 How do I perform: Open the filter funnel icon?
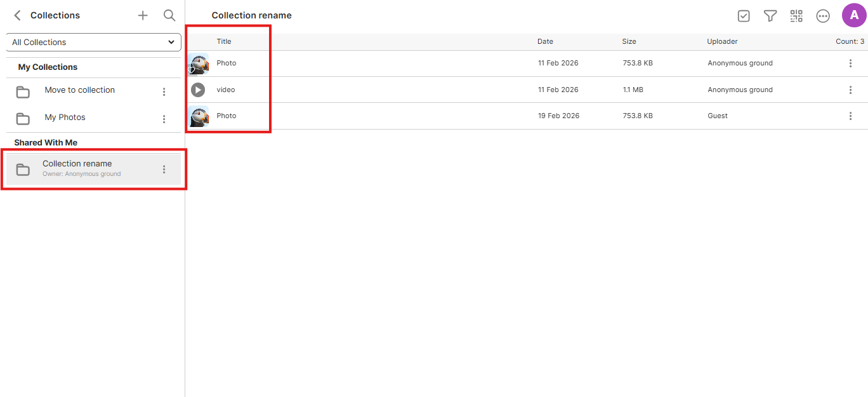[770, 16]
